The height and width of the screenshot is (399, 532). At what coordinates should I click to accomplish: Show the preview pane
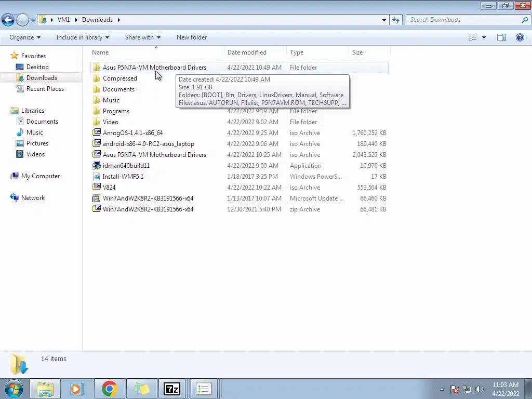coord(501,37)
